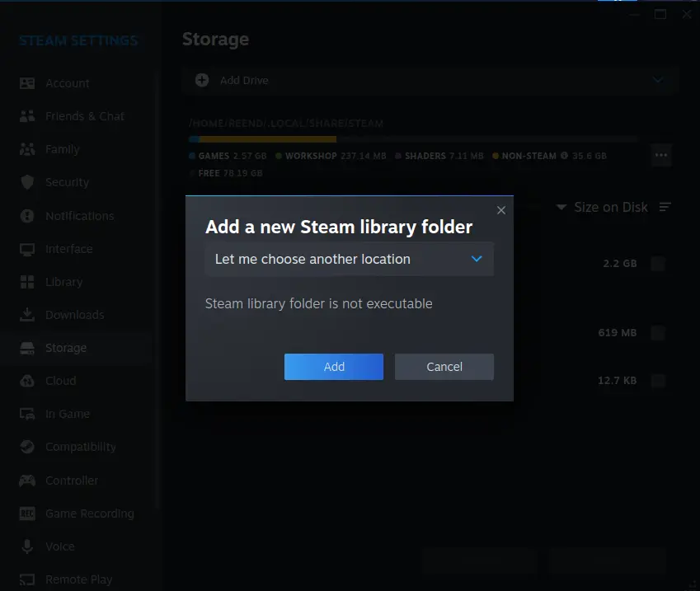Click the GAMES 2.57 GB legend entry

pos(228,156)
